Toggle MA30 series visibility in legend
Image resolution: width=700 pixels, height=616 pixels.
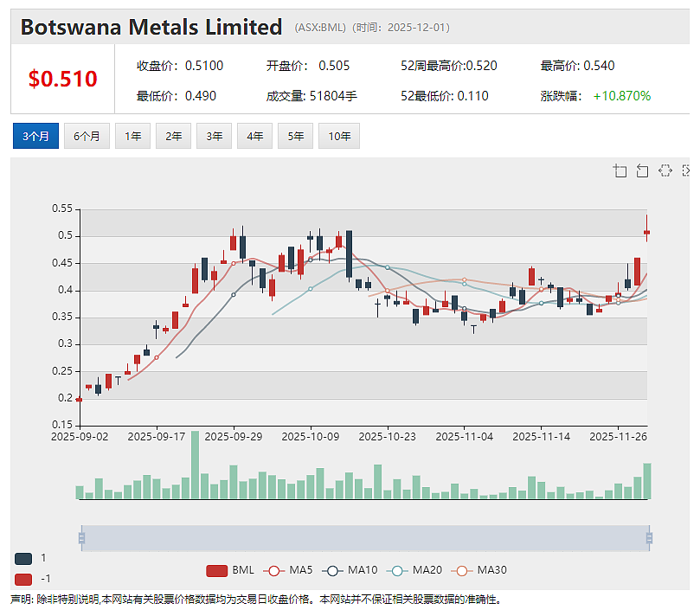[x=479, y=570]
